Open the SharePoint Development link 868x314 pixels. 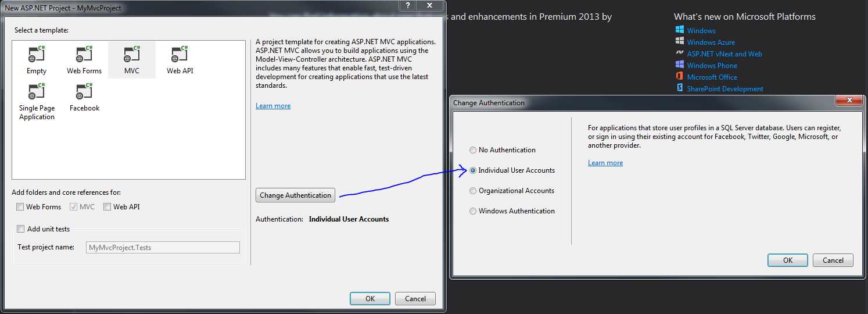click(x=725, y=89)
